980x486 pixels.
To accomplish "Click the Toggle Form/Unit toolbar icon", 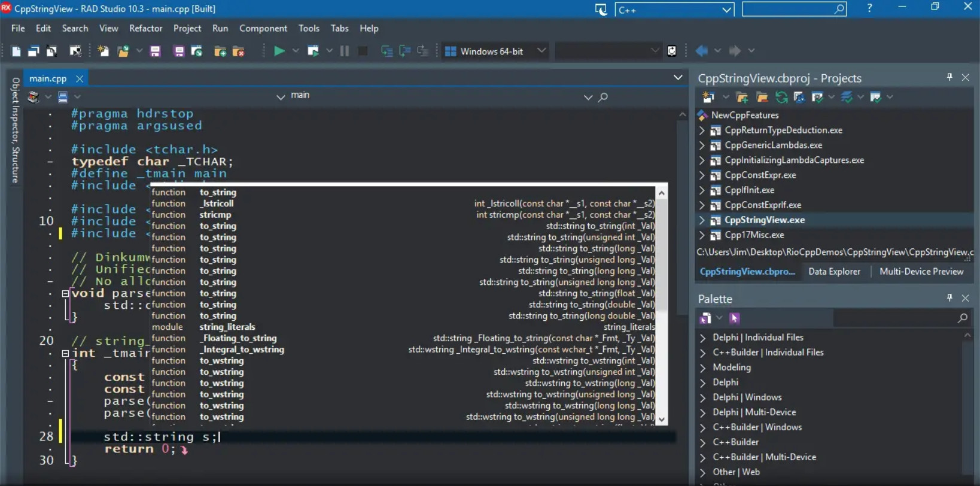I will coord(51,51).
